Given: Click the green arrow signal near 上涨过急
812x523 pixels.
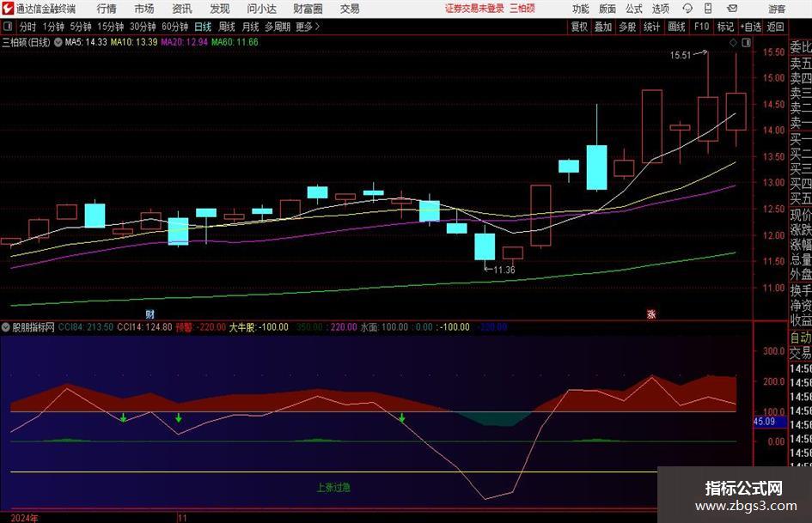Looking at the screenshot, I should 402,417.
